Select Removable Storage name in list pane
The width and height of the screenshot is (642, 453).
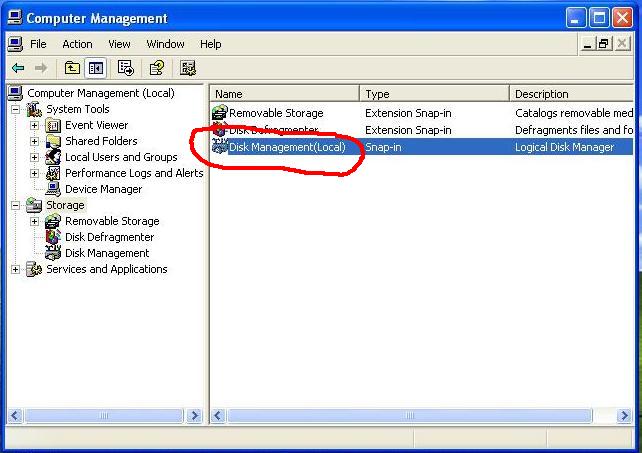276,113
